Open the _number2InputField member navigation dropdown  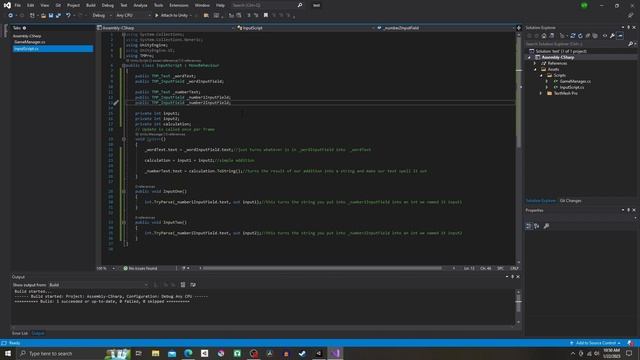[445, 28]
